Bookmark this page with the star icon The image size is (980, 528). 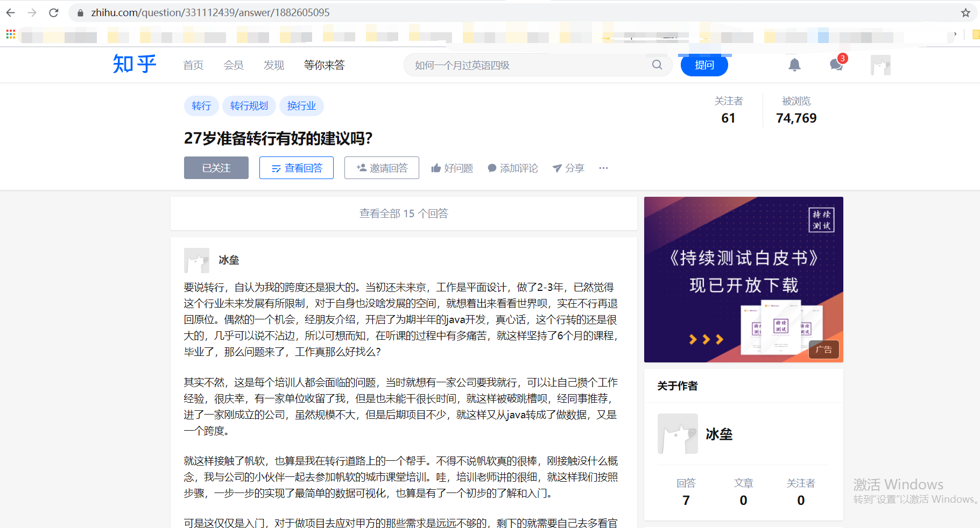click(x=965, y=12)
